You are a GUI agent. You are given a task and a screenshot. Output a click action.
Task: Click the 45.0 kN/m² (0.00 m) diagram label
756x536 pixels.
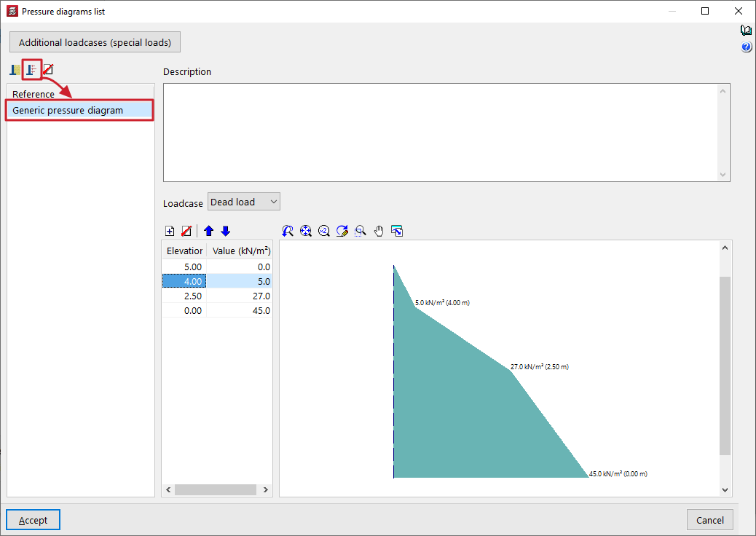click(x=618, y=474)
